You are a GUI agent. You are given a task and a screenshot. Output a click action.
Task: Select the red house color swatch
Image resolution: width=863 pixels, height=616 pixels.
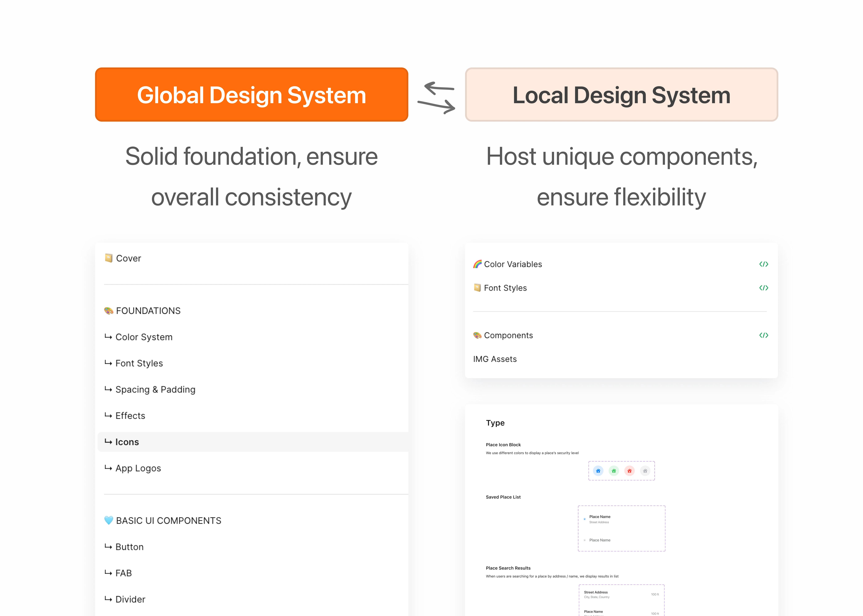click(629, 471)
